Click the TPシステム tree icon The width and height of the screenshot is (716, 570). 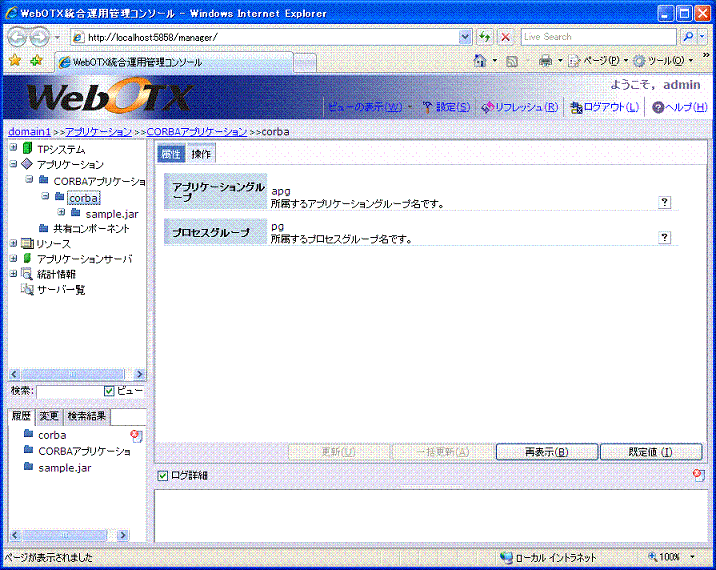click(27, 149)
